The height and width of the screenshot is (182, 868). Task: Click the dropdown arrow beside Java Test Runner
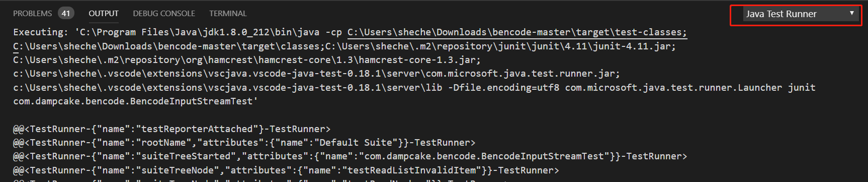[x=851, y=13]
